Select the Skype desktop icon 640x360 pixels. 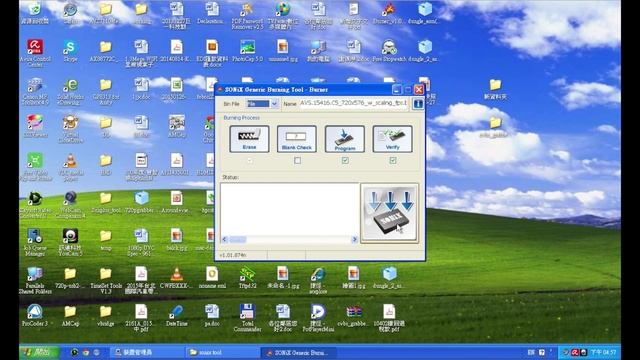point(70,51)
